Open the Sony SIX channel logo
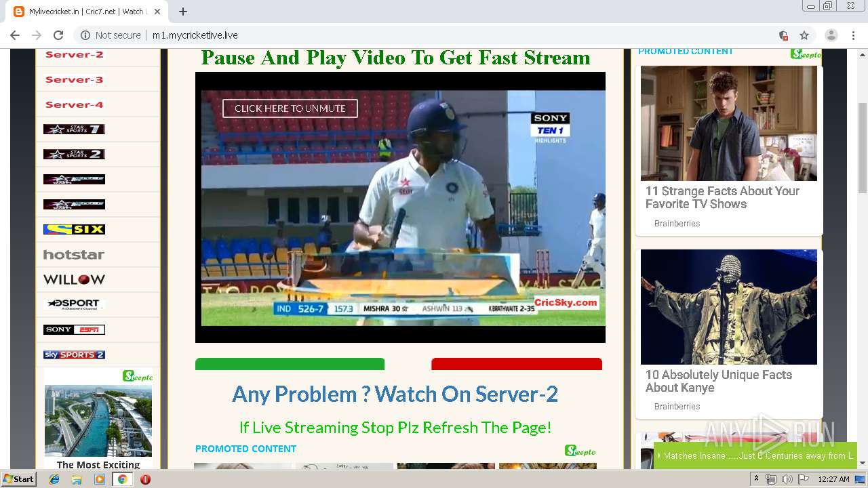This screenshot has height=488, width=868. pyautogui.click(x=74, y=230)
